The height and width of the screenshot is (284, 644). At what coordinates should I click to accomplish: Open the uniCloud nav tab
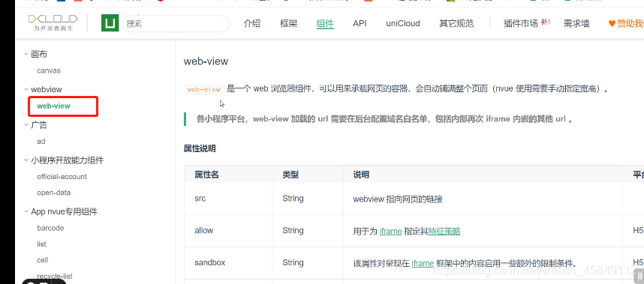403,23
